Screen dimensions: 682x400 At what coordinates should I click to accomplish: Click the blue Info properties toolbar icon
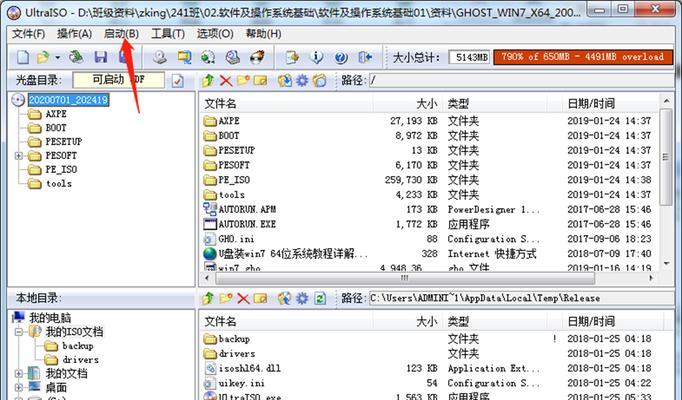tap(318, 57)
